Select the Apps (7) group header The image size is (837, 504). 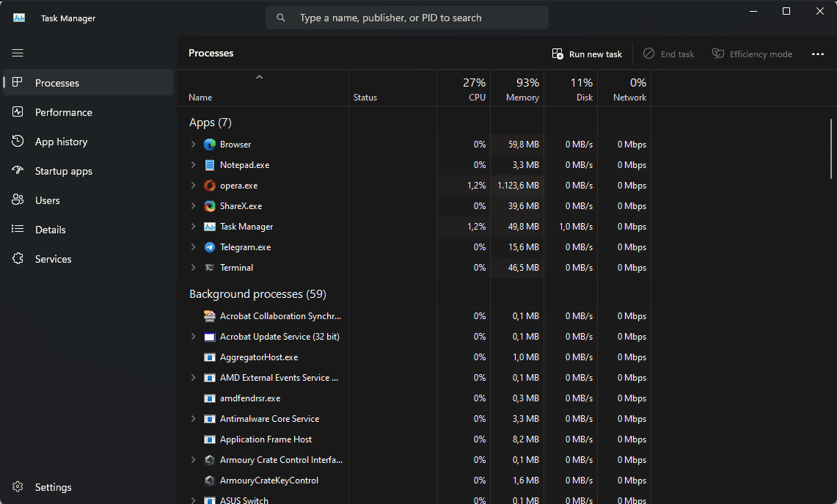pyautogui.click(x=211, y=123)
